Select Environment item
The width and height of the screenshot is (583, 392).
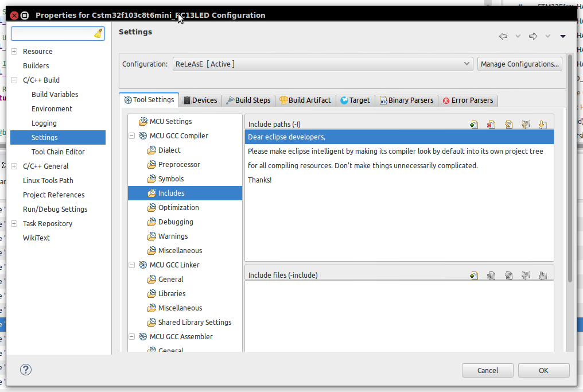(x=52, y=109)
